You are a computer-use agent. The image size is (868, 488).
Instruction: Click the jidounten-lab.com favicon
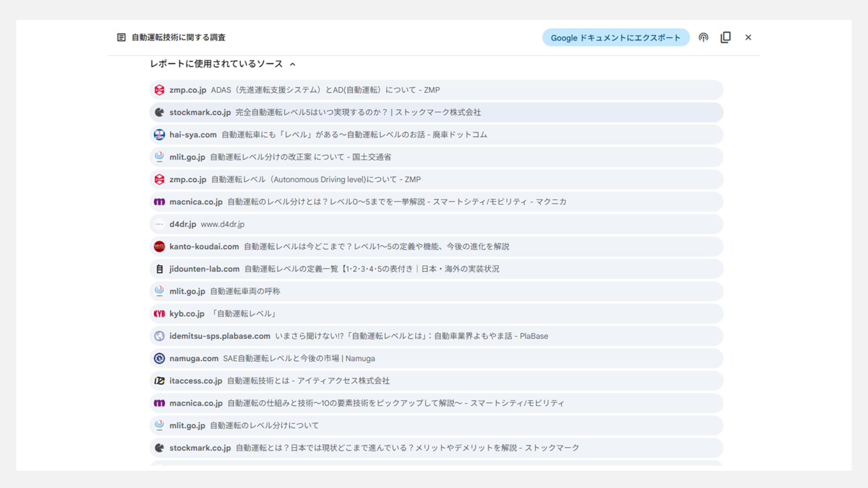(159, 269)
